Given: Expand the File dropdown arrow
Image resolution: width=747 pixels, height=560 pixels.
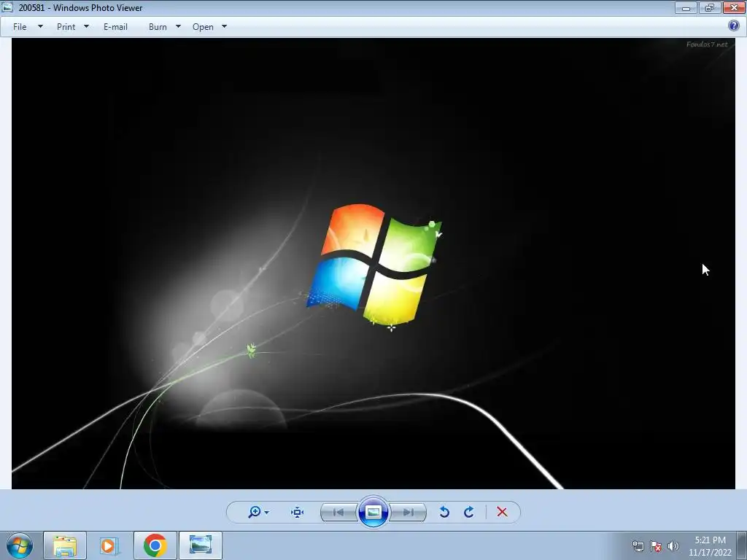Looking at the screenshot, I should 41,27.
